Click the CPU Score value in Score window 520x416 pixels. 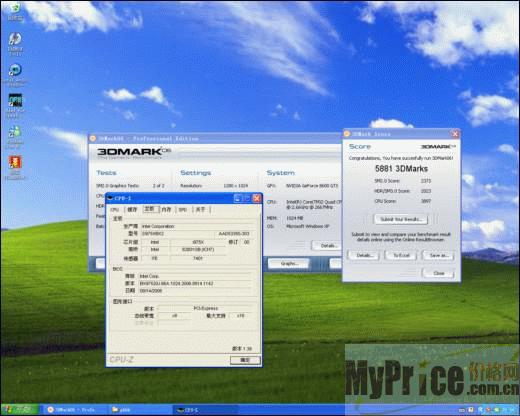point(426,201)
